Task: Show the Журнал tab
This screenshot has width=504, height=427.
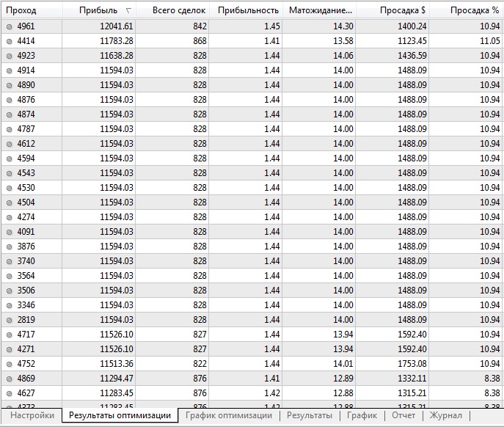Action: [x=445, y=415]
